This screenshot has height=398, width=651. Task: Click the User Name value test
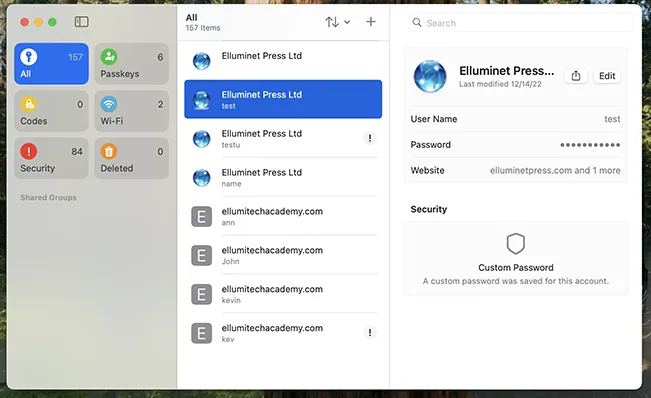(612, 119)
